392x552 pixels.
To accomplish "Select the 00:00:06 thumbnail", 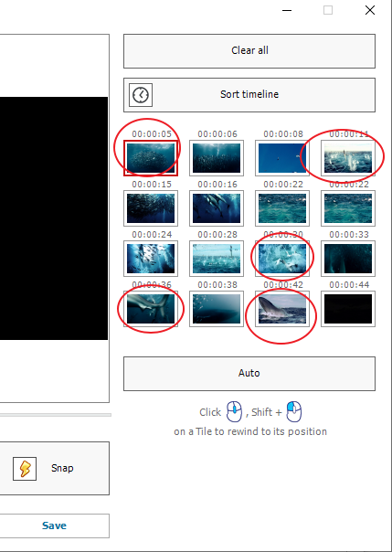I will point(217,158).
